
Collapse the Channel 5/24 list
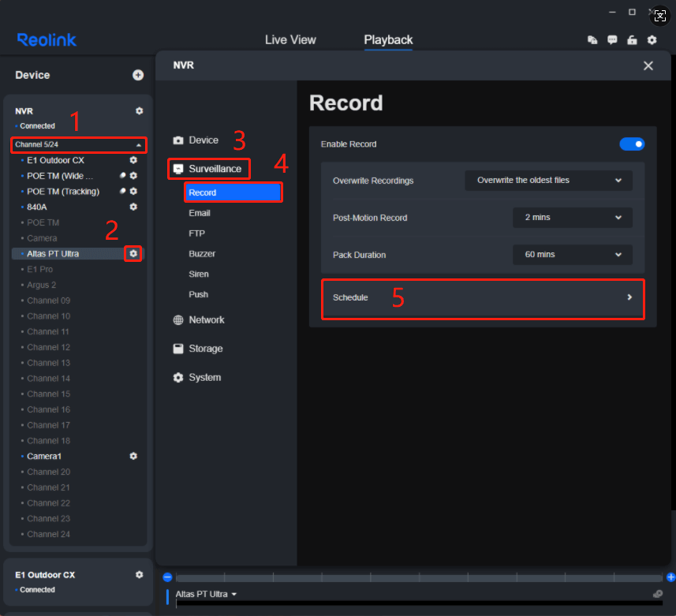click(78, 144)
